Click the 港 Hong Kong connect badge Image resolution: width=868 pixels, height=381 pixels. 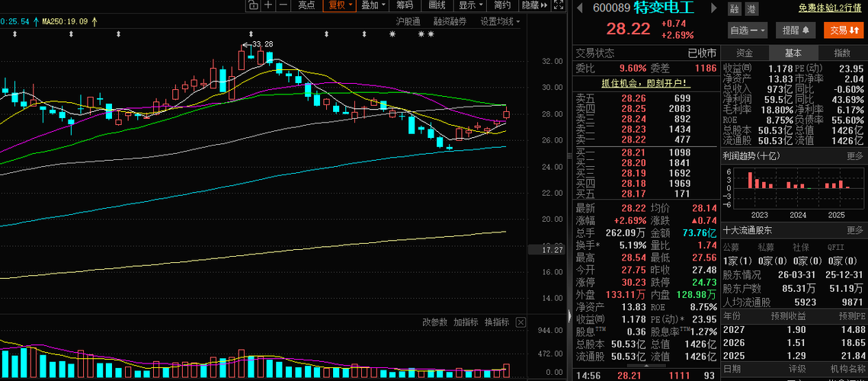[751, 8]
